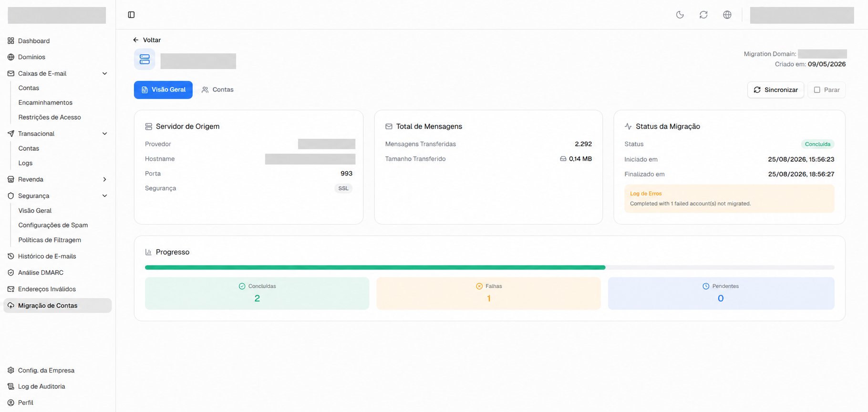Click the Log de Erros message box

point(729,199)
